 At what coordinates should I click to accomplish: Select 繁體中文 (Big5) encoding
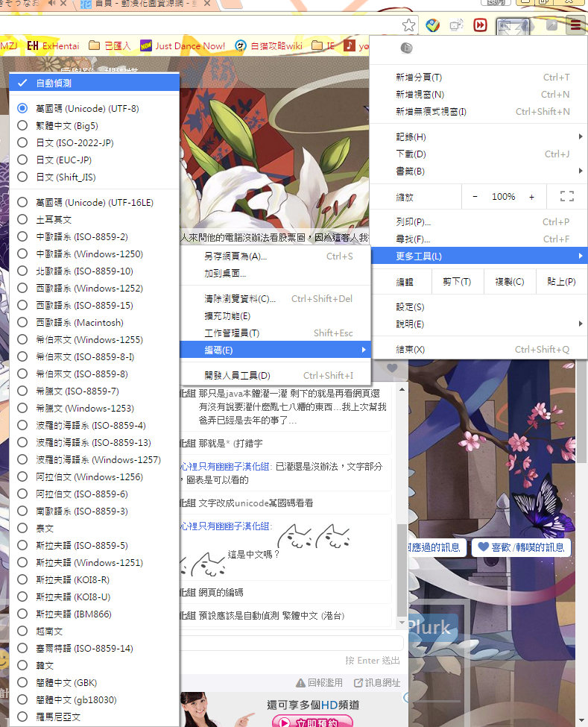[94, 126]
